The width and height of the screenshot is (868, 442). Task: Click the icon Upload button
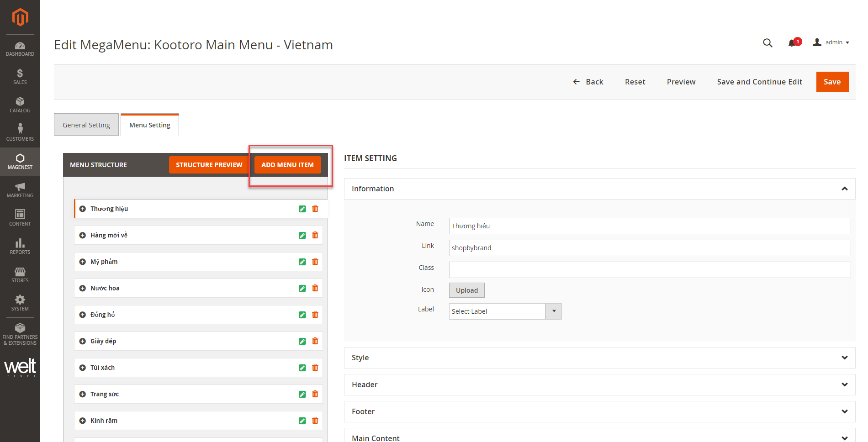tap(467, 290)
